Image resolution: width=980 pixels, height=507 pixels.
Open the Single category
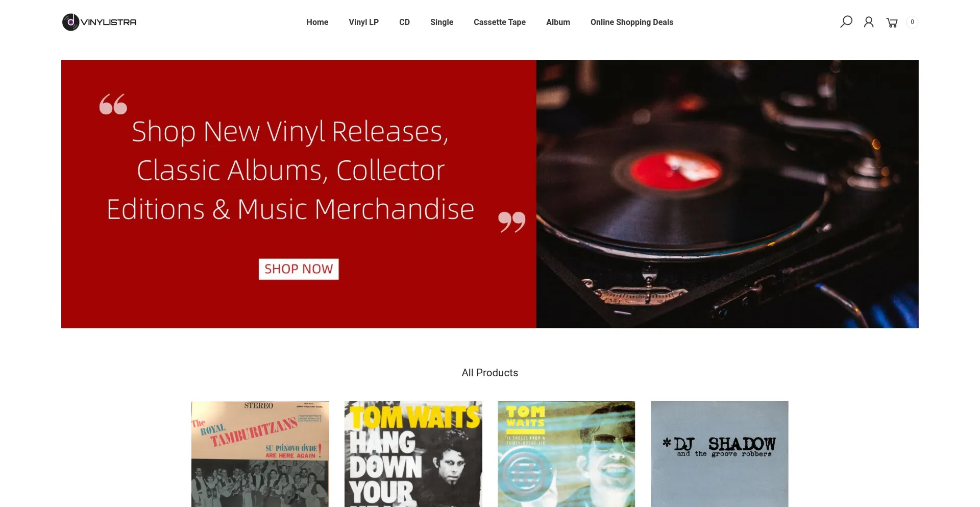pyautogui.click(x=442, y=22)
